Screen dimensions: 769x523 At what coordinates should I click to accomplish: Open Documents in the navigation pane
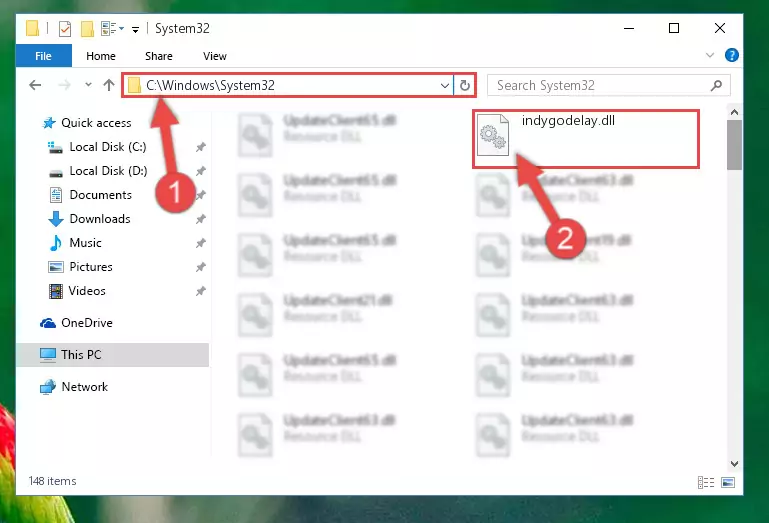click(101, 195)
